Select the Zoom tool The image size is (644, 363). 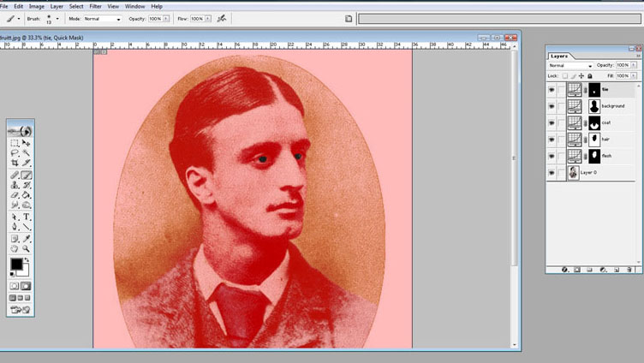pyautogui.click(x=27, y=248)
